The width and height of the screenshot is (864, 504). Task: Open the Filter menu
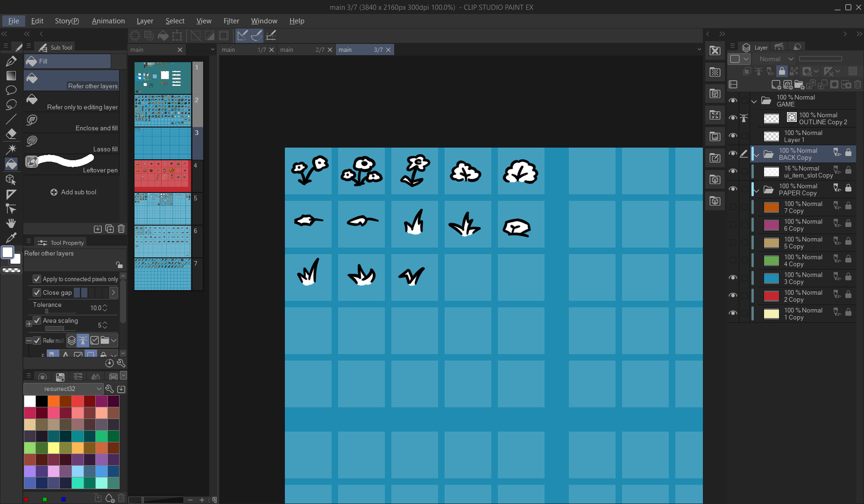(x=231, y=21)
